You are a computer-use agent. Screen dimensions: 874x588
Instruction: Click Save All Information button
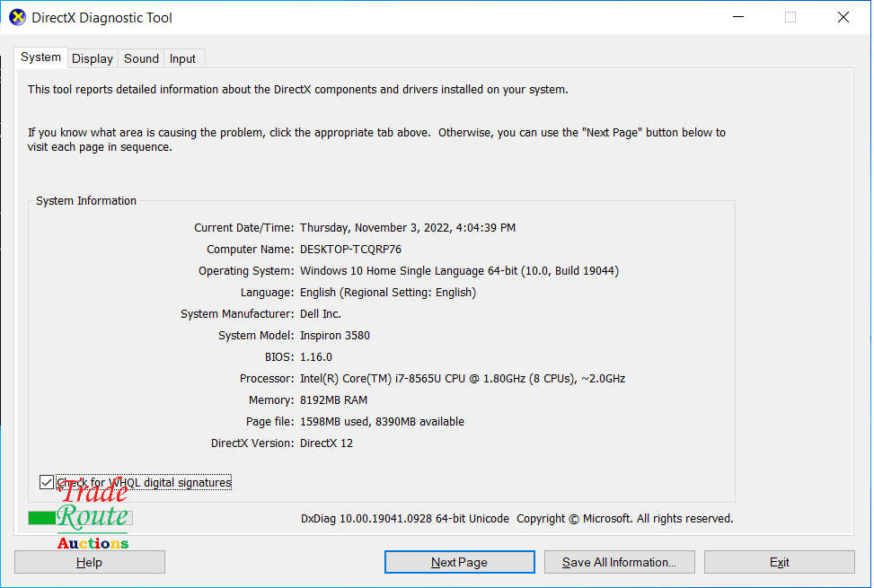click(x=621, y=562)
